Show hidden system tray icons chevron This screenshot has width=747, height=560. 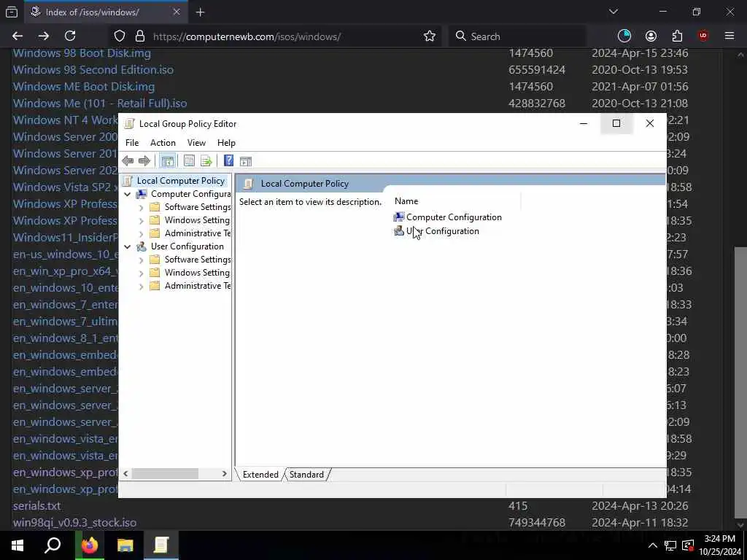pos(653,545)
